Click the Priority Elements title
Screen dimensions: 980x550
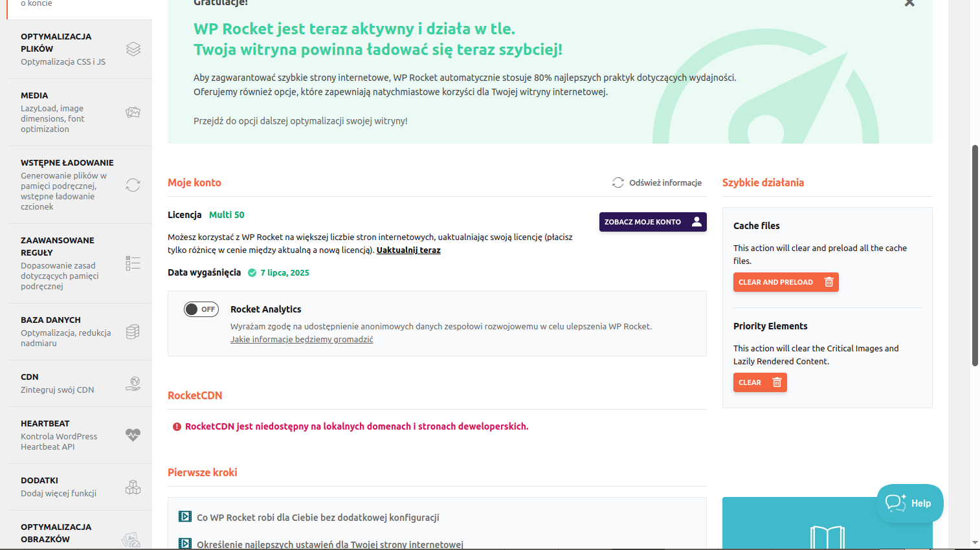coord(770,326)
